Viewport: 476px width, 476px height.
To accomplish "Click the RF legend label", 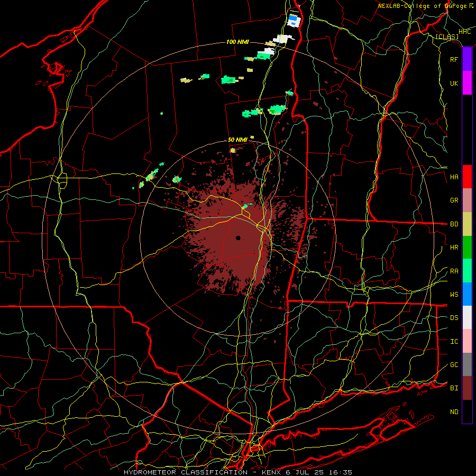I will (x=454, y=59).
